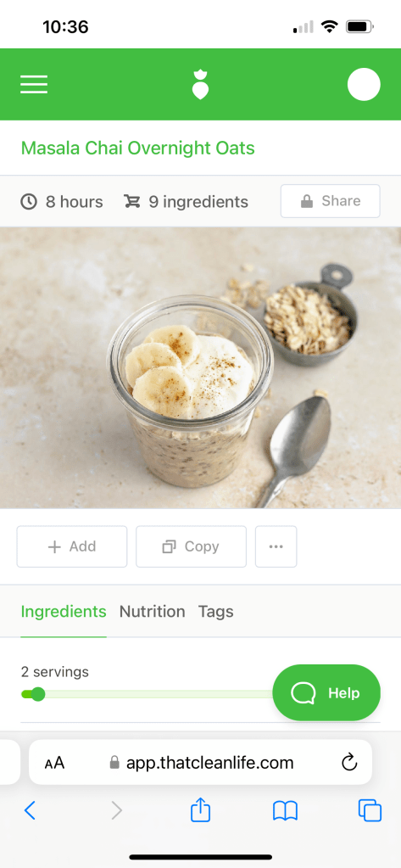Screen dimensions: 401x868
Task: Open Safari bookmarks book icon
Action: click(x=285, y=811)
